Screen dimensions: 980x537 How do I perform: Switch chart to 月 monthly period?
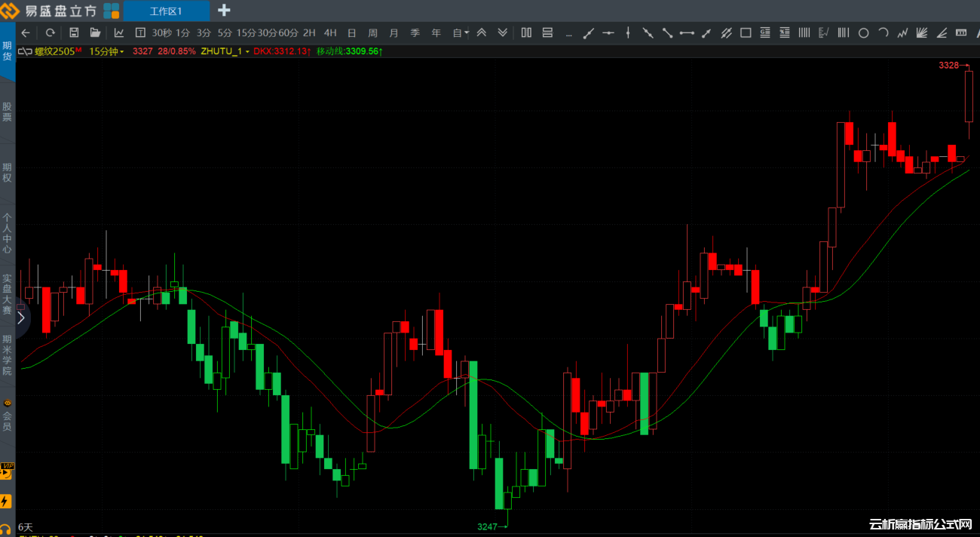click(394, 32)
